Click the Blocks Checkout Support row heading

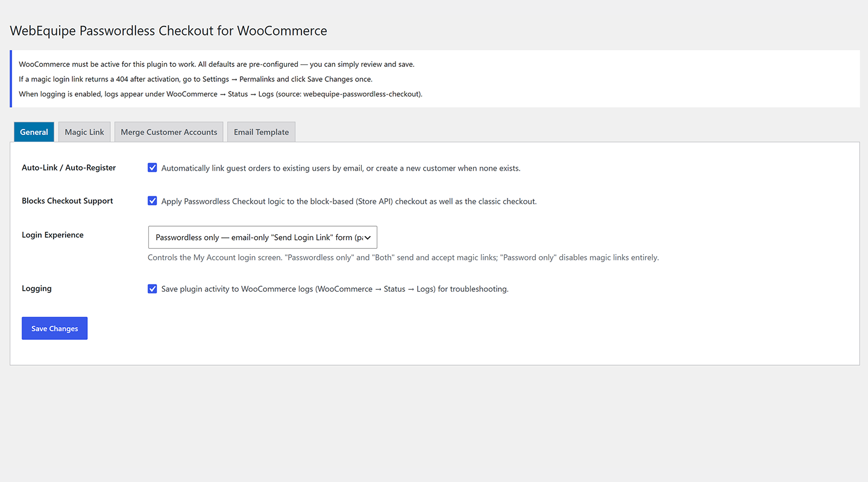68,201
